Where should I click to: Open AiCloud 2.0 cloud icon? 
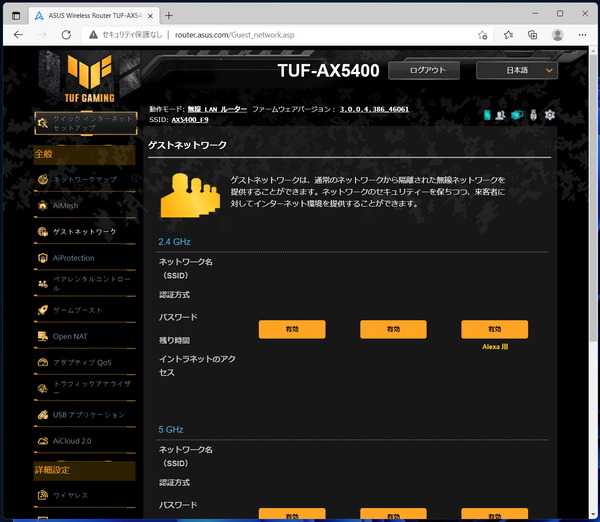[x=43, y=441]
